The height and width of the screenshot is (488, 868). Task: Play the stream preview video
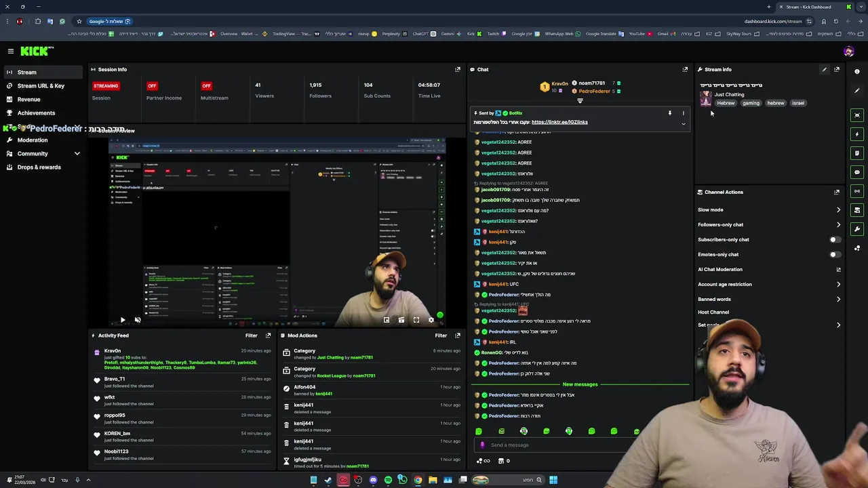pos(123,320)
